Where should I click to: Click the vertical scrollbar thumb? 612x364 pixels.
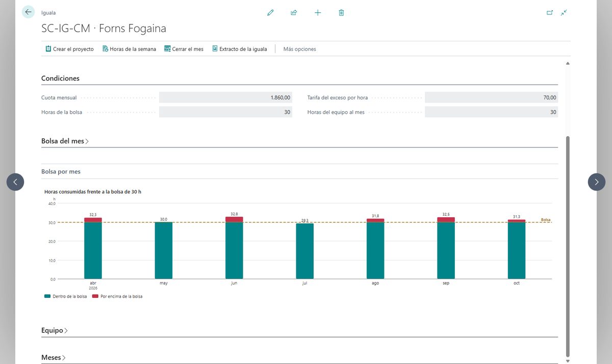click(x=568, y=246)
